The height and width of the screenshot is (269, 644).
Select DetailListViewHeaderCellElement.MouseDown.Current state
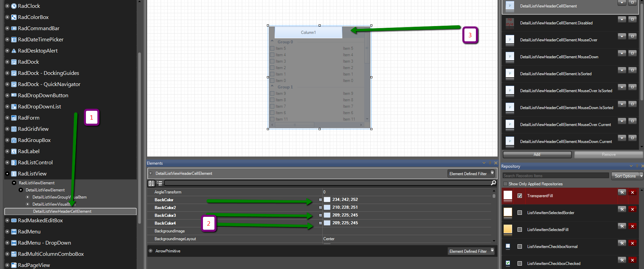pyautogui.click(x=566, y=142)
